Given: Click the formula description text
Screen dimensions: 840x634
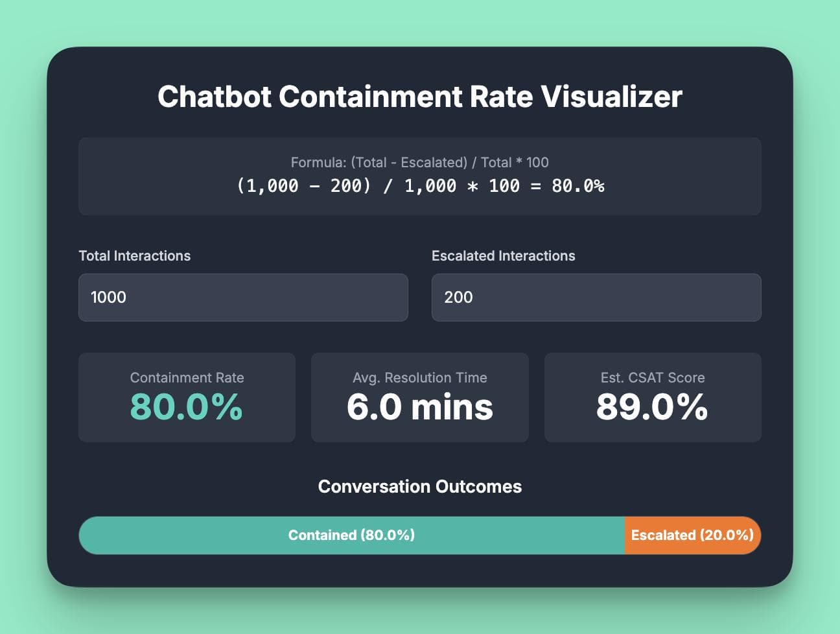Looking at the screenshot, I should coord(420,163).
